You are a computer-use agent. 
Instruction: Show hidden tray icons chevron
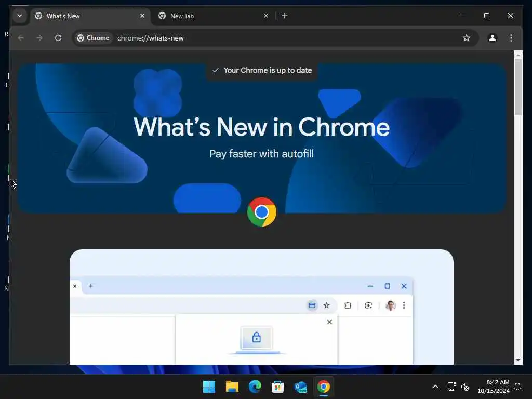pos(435,387)
